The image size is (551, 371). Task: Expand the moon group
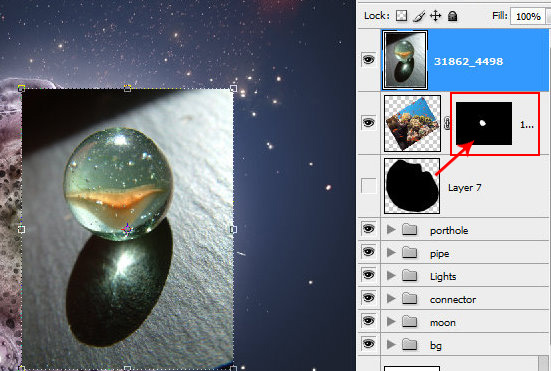pos(391,321)
